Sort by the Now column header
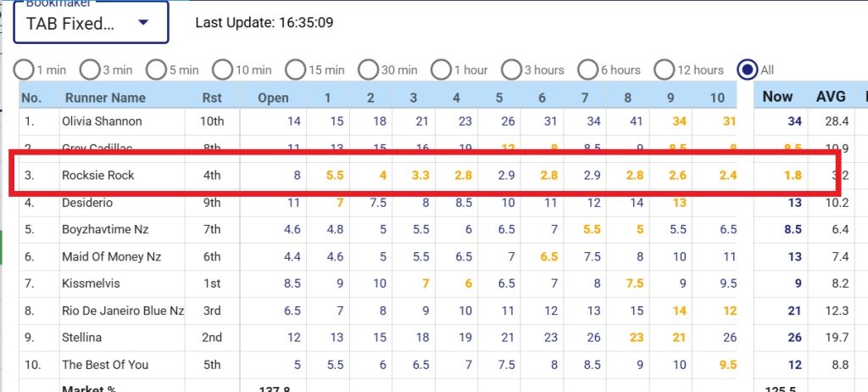 click(777, 97)
